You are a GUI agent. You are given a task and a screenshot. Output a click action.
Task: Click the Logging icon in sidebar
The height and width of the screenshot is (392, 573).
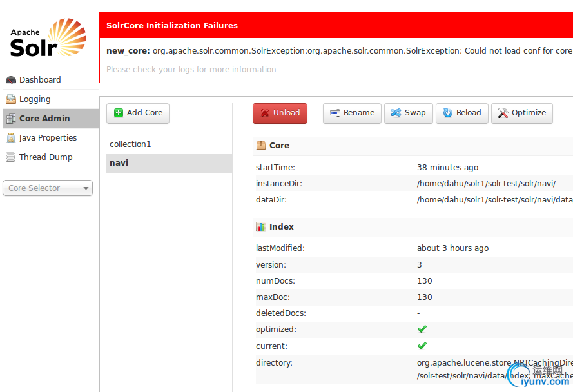11,99
